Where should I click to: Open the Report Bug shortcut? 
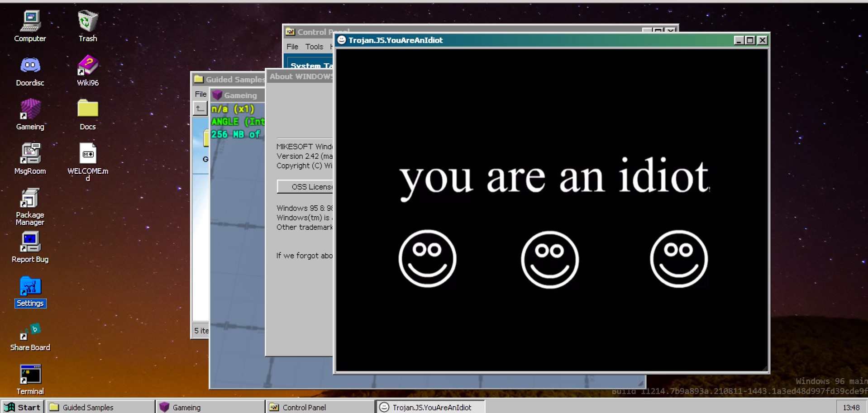[x=30, y=242]
